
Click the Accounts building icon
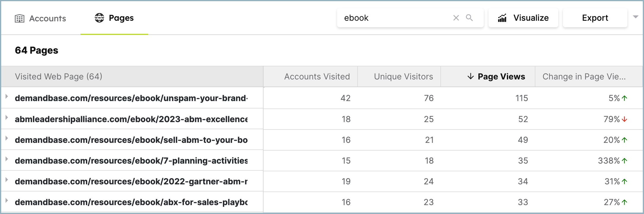[x=20, y=18]
